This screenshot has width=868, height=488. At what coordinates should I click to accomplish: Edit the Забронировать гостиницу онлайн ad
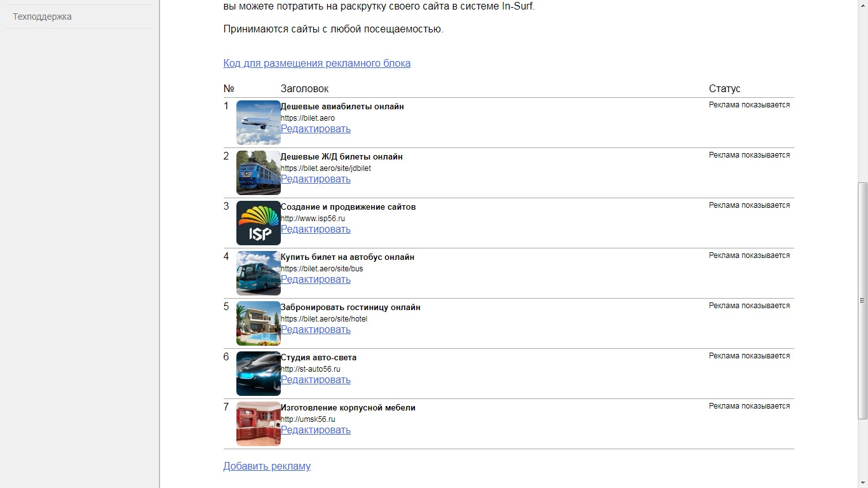click(316, 330)
